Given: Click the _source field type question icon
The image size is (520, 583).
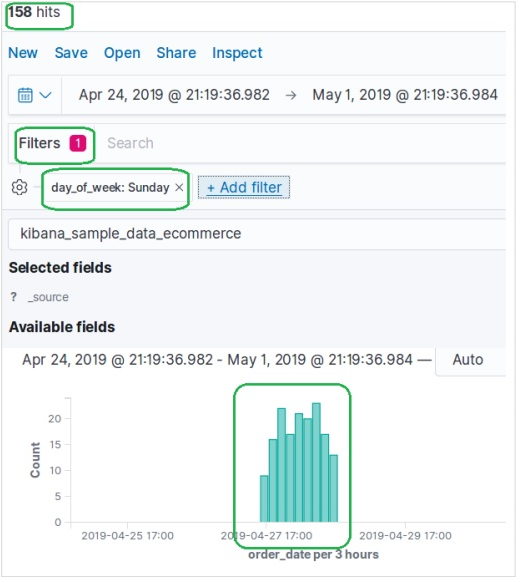Looking at the screenshot, I should coord(14,298).
